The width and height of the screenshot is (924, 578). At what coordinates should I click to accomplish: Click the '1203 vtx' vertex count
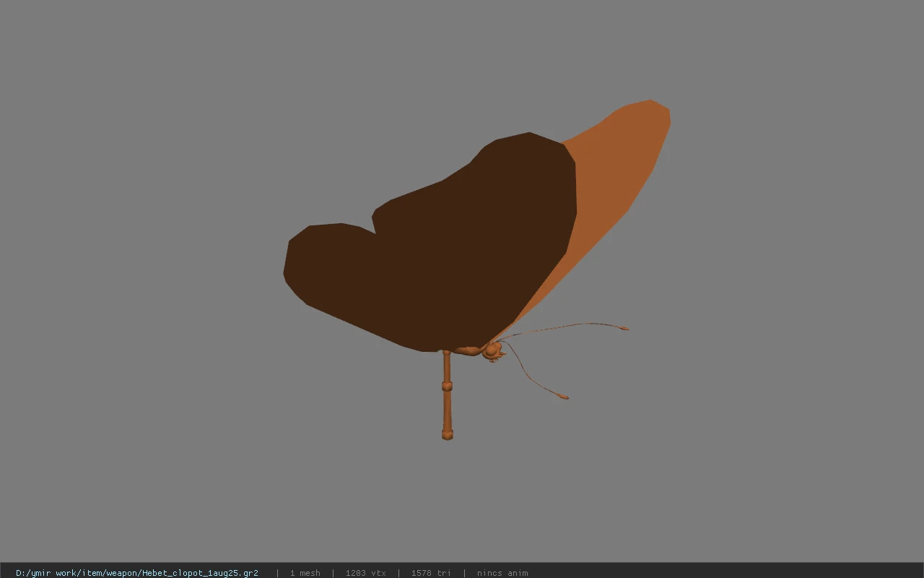(365, 573)
